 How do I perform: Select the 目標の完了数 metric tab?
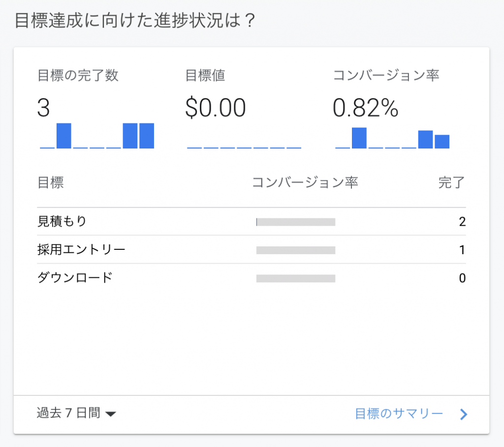(x=78, y=75)
